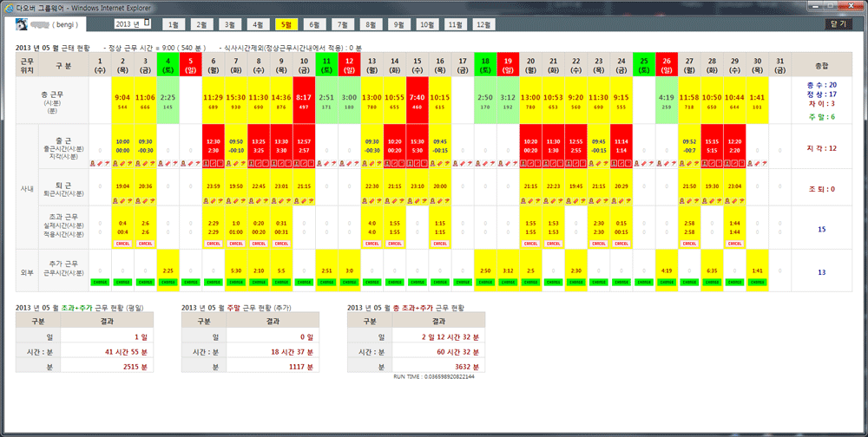
Task: Go to the 12월 month tab
Action: pos(483,25)
